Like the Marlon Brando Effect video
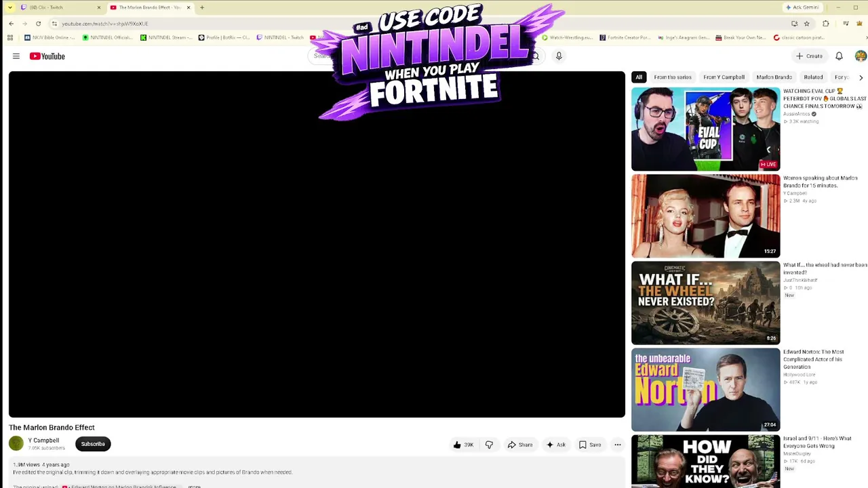The width and height of the screenshot is (868, 488). [x=464, y=445]
